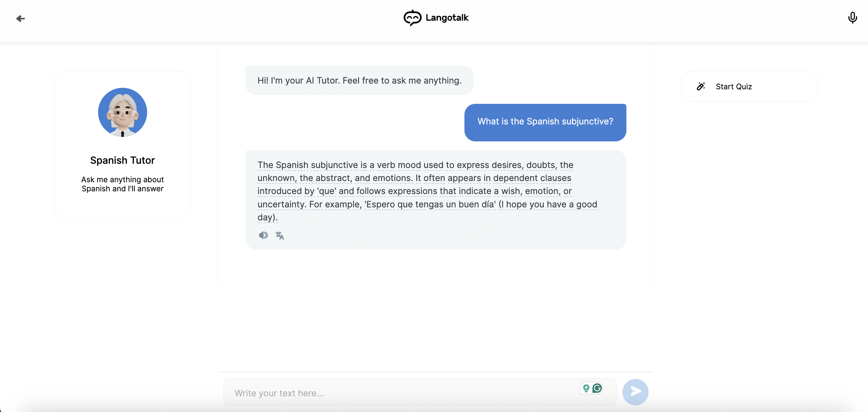Click the Langotalk chat-bubble logo icon

point(412,18)
